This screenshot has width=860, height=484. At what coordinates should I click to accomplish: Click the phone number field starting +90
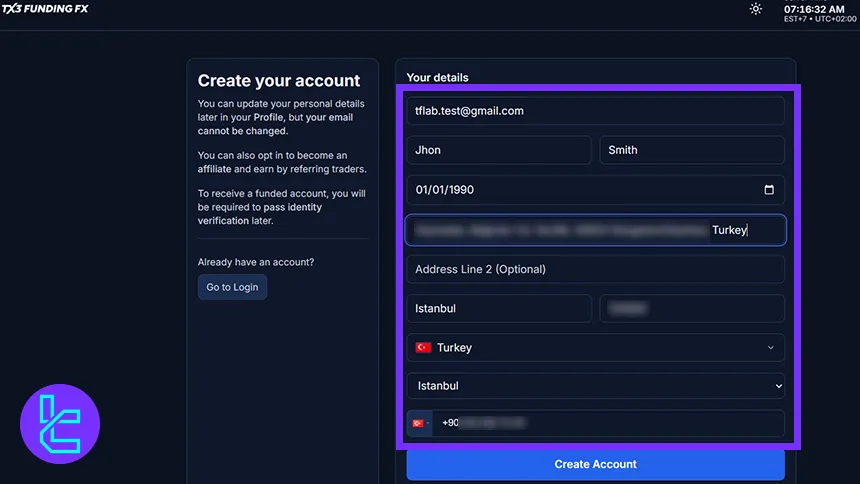tap(608, 423)
